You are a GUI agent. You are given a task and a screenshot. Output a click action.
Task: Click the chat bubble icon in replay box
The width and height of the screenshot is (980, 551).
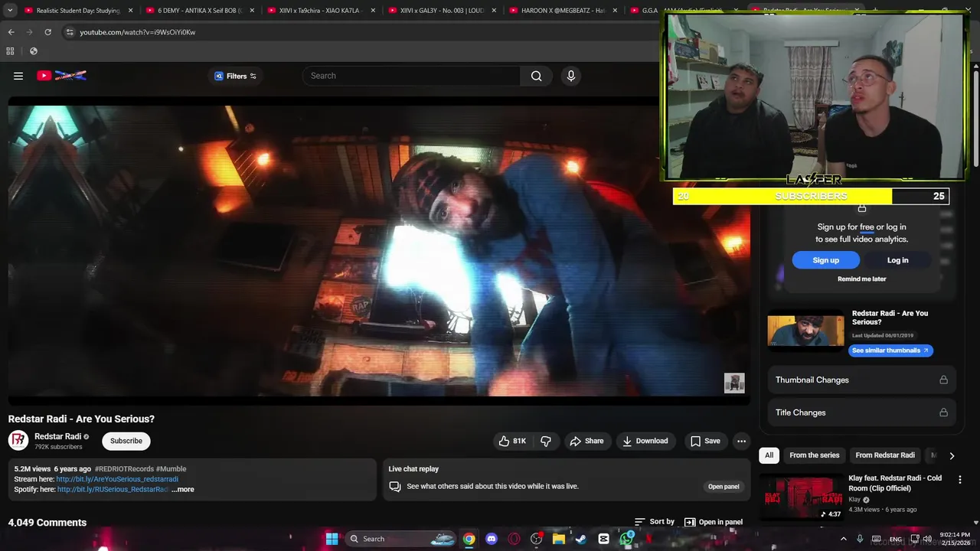tap(395, 487)
